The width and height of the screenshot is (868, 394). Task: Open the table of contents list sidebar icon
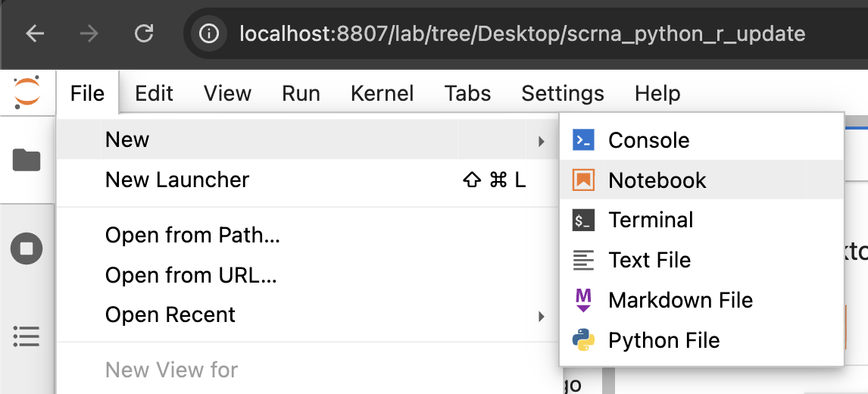pyautogui.click(x=27, y=336)
